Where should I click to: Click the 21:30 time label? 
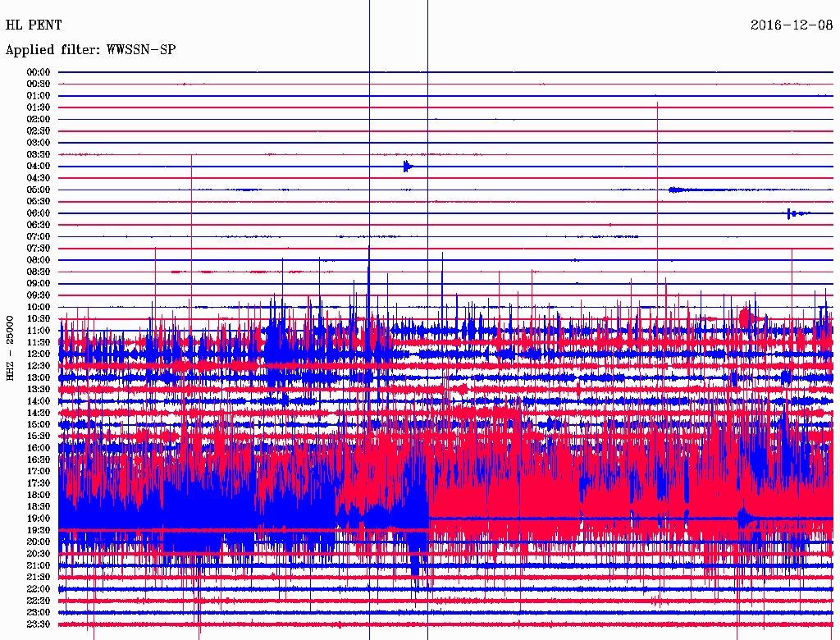point(39,578)
